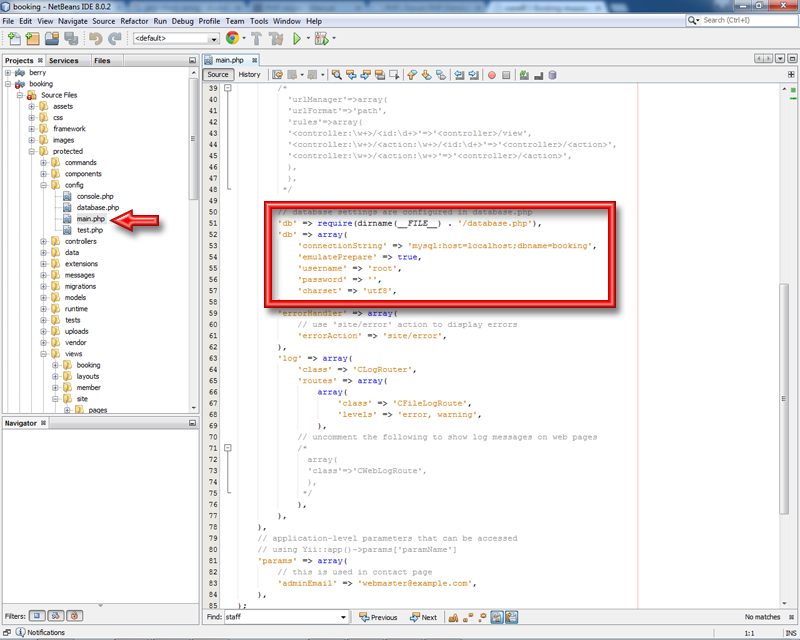The width and height of the screenshot is (800, 640).
Task: Run the project with green play icon
Action: click(298, 38)
